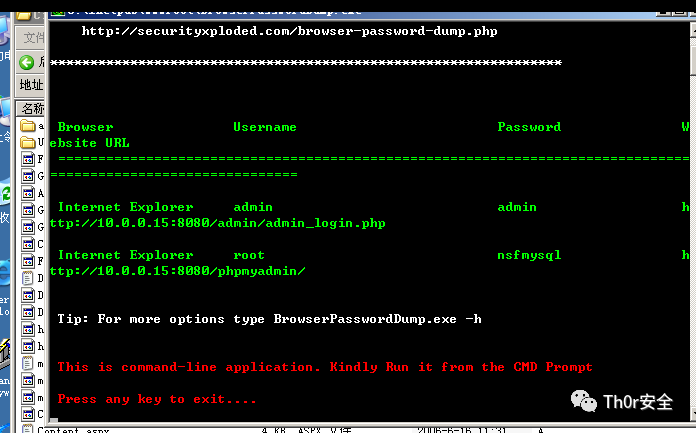Click the 地址 address bar label

tap(31, 84)
